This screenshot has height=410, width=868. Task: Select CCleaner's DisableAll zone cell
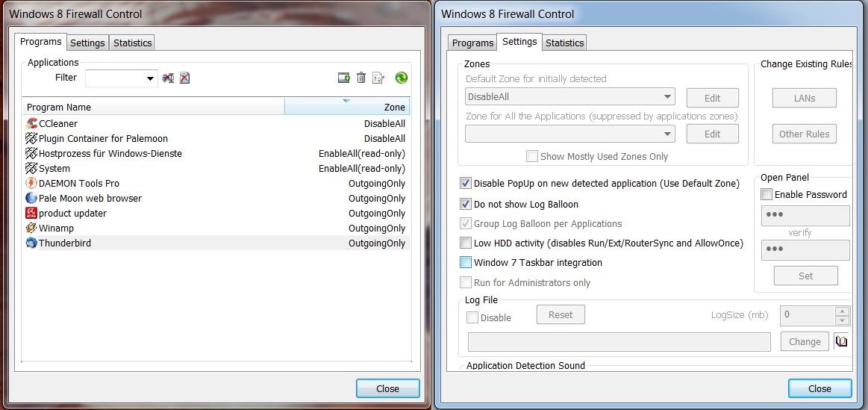(x=384, y=123)
